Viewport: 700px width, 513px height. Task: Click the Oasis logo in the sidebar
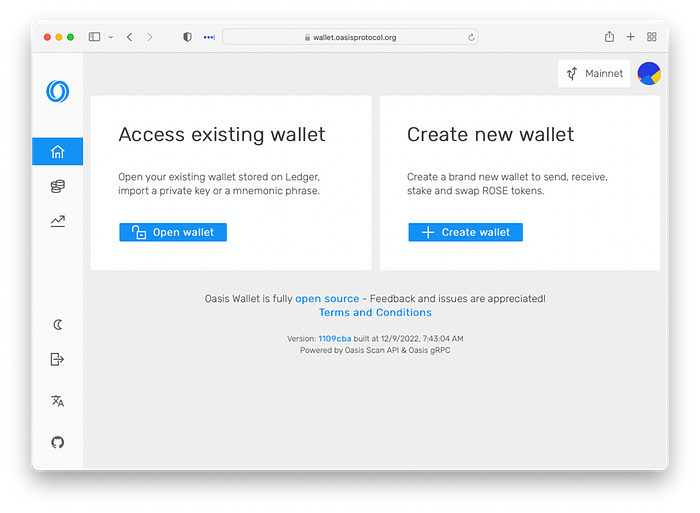[58, 91]
